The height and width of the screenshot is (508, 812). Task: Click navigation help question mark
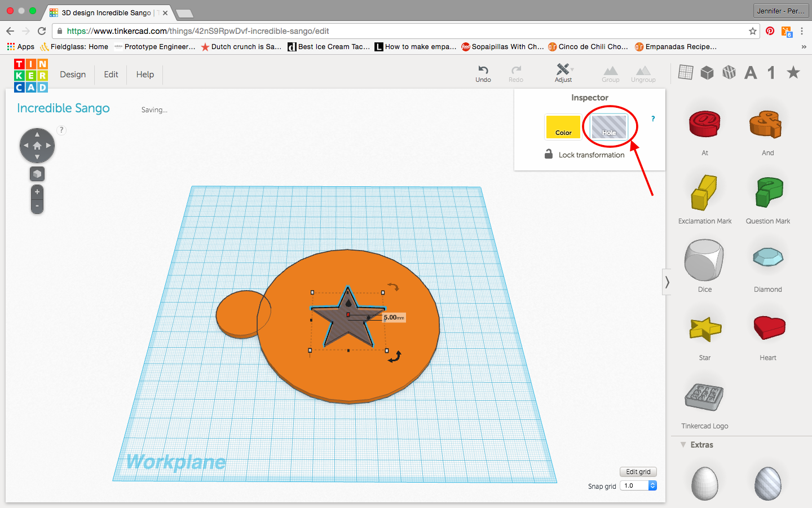pos(61,130)
